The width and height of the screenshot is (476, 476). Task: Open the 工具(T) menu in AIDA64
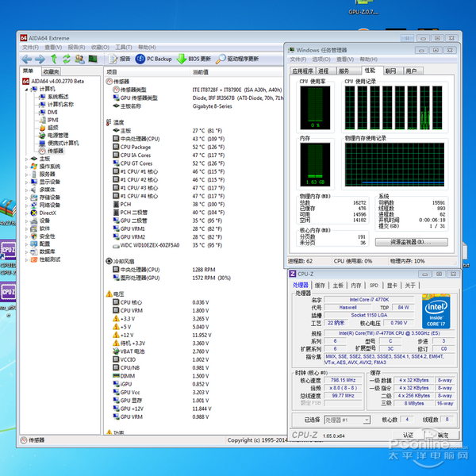(123, 48)
